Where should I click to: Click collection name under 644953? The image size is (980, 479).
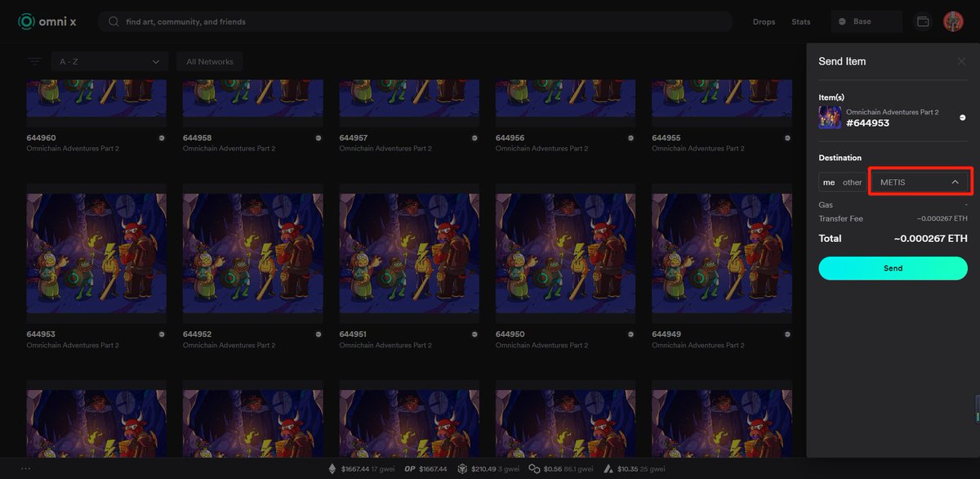point(73,346)
